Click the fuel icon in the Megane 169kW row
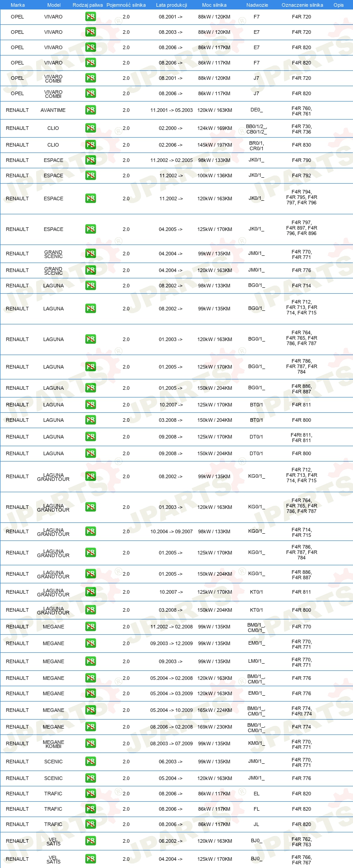This screenshot has width=353, height=868. [91, 727]
